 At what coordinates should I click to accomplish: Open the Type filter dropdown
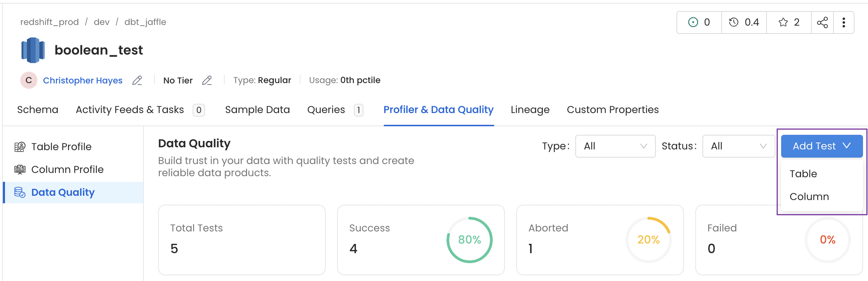615,146
